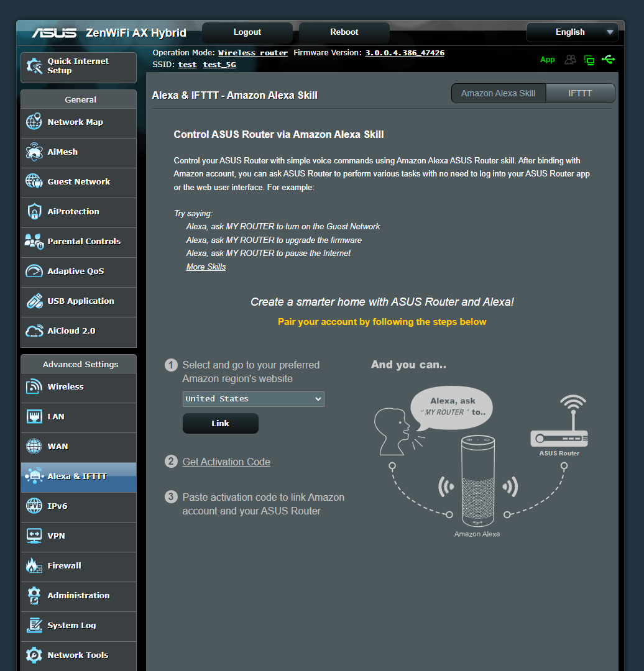
Task: Switch to the IFTTT tab
Action: point(579,93)
